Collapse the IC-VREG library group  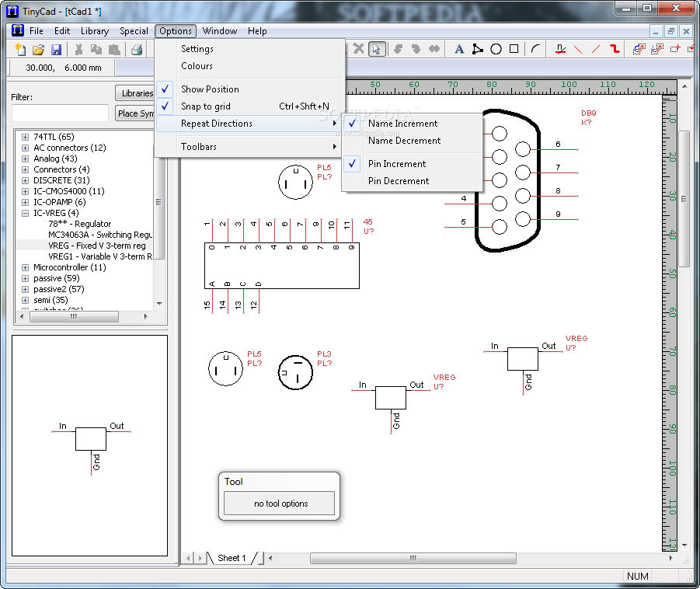[x=24, y=212]
